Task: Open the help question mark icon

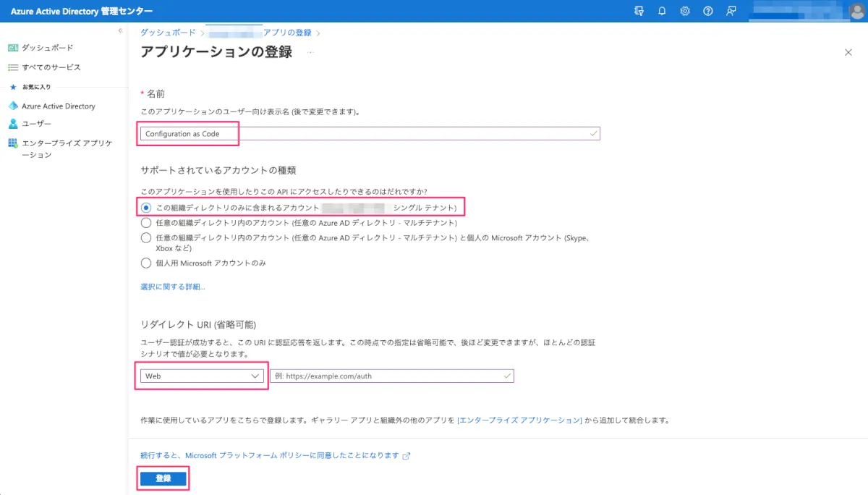Action: point(708,11)
